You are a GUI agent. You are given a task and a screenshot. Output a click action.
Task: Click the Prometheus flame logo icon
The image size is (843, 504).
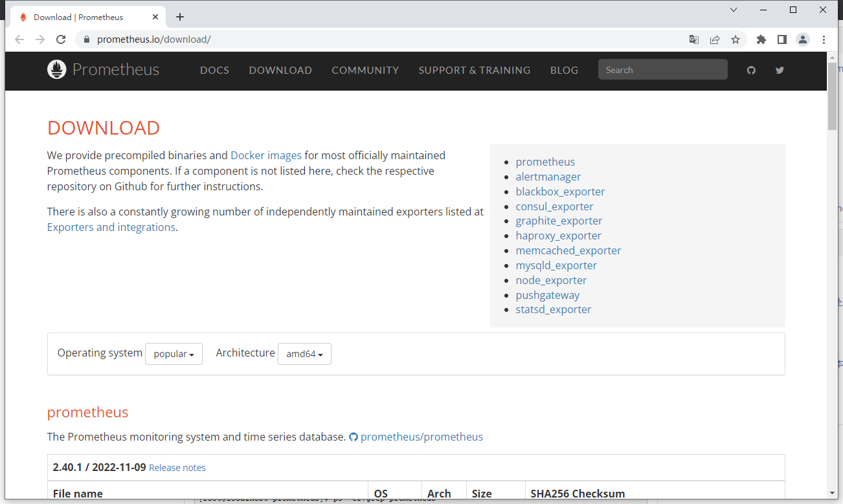[57, 69]
